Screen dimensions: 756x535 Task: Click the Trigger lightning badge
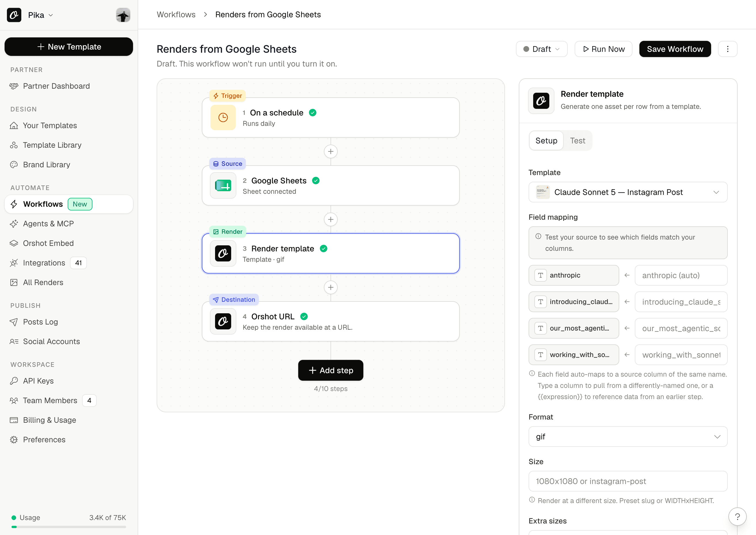pos(228,96)
